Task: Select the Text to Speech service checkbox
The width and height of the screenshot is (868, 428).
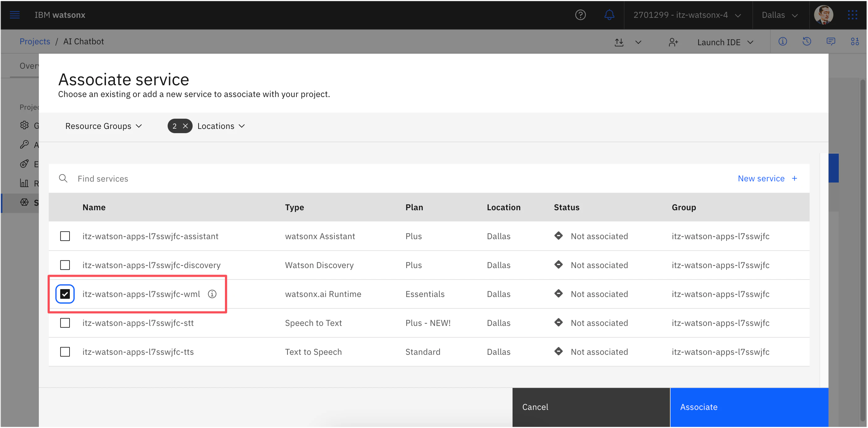Action: [65, 352]
